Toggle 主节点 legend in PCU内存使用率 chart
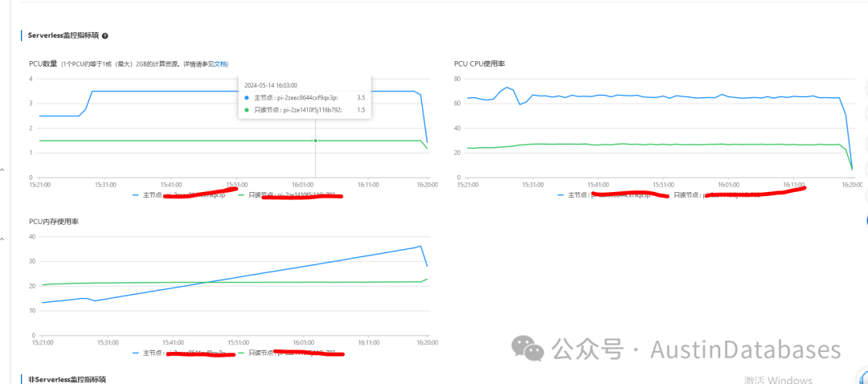868x384 pixels. coord(178,353)
